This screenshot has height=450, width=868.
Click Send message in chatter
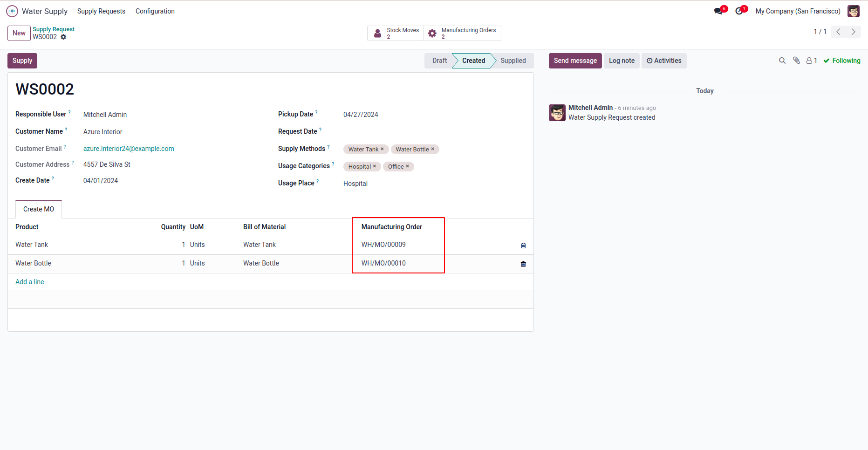click(x=575, y=61)
